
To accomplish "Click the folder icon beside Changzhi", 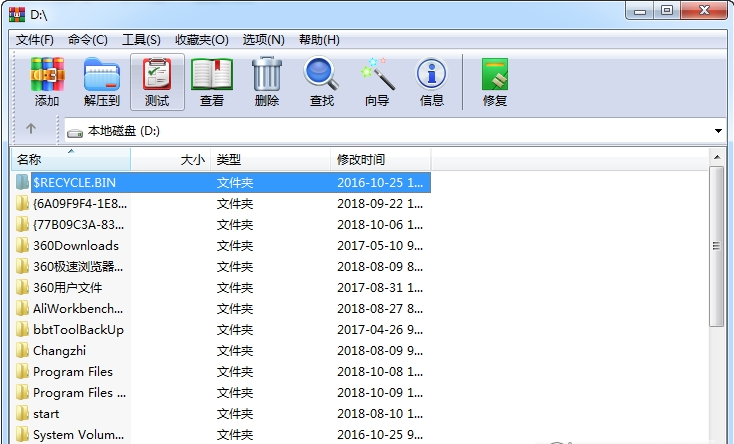I will [22, 350].
